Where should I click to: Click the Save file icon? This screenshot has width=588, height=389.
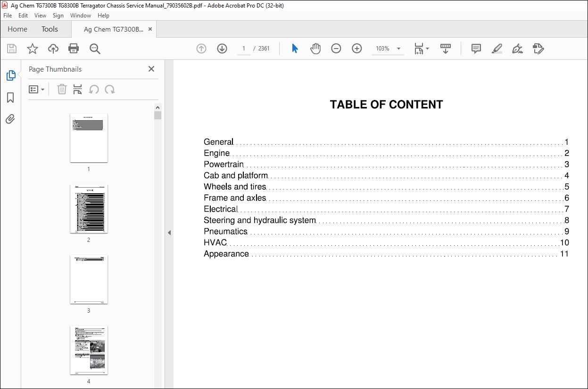click(12, 49)
